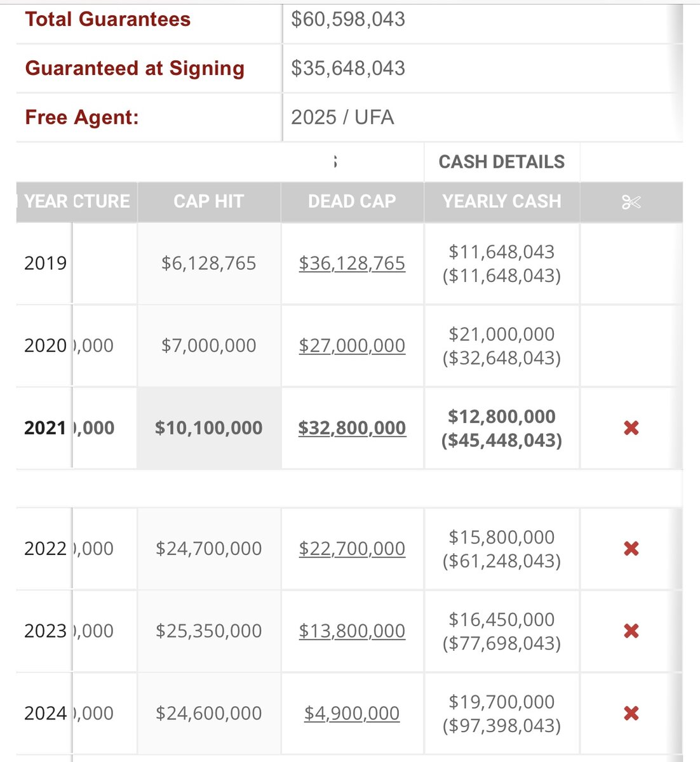
Task: Click the red X in the 2021 row
Action: [631, 428]
